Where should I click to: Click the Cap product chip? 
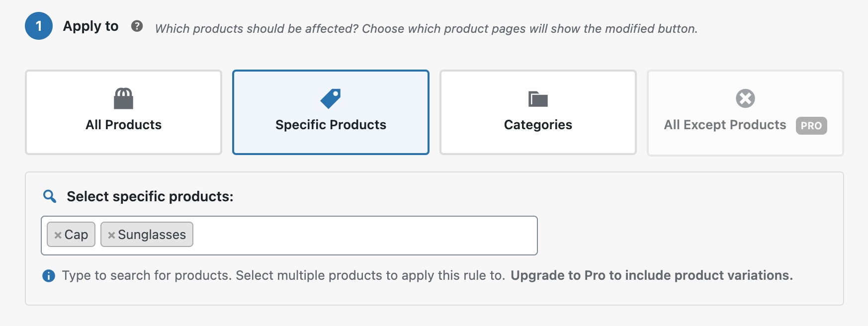pyautogui.click(x=75, y=234)
